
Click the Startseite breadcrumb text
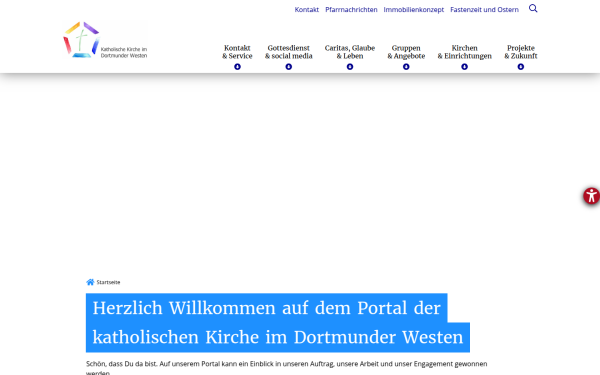point(108,282)
